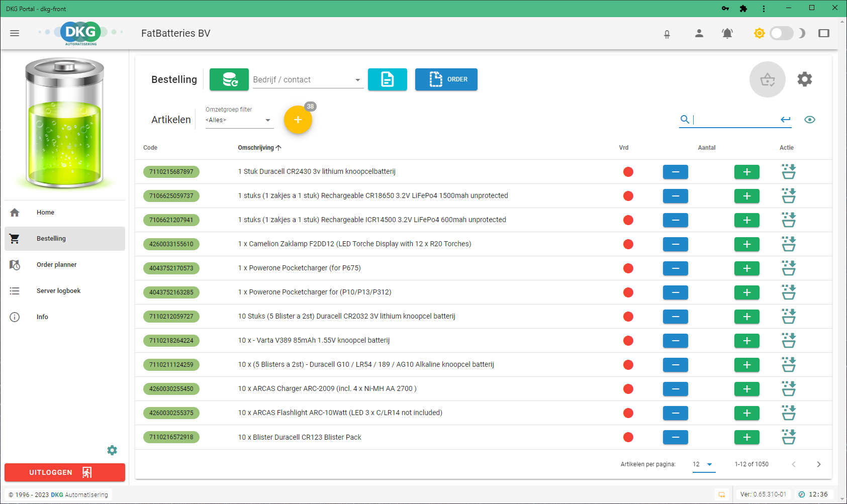Open the notifications bell

[727, 33]
